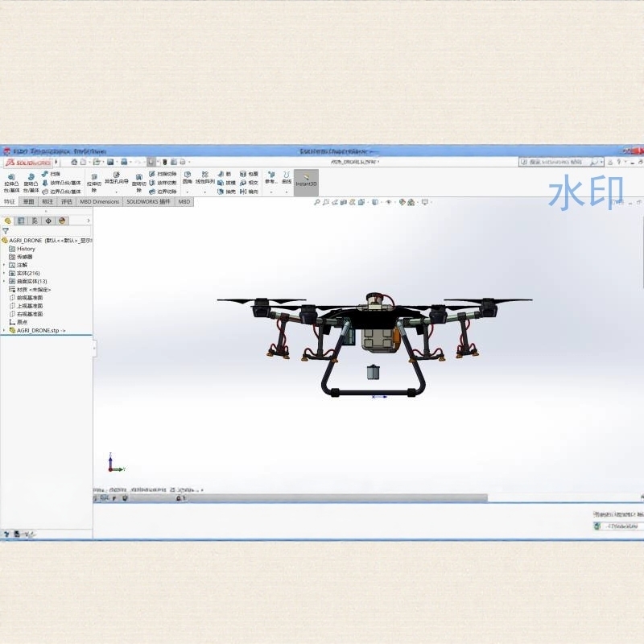This screenshot has height=644, width=644.
Task: Select the 拉伸切除 extruded cut tool
Action: pos(94,184)
